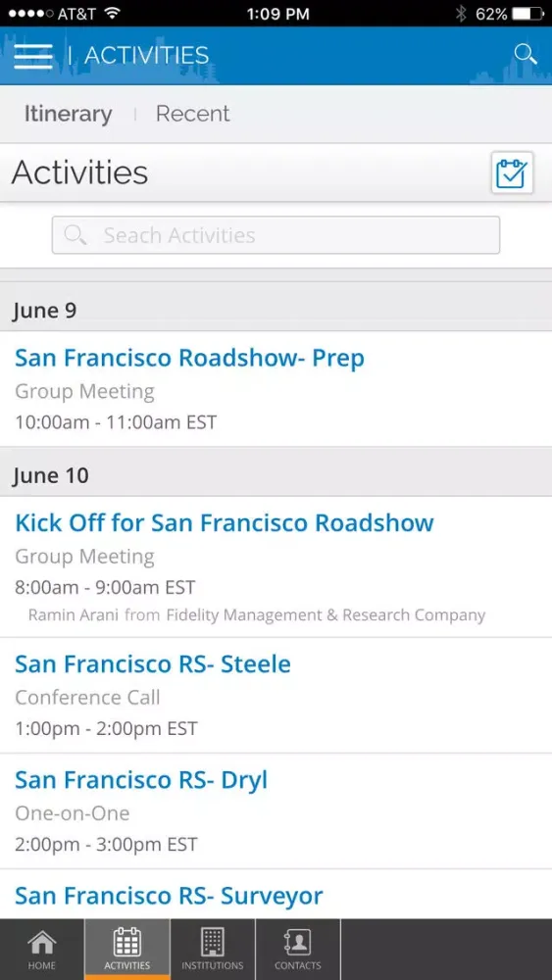Image resolution: width=552 pixels, height=980 pixels.
Task: Select Fidelity Management & Research Company
Action: (x=326, y=615)
